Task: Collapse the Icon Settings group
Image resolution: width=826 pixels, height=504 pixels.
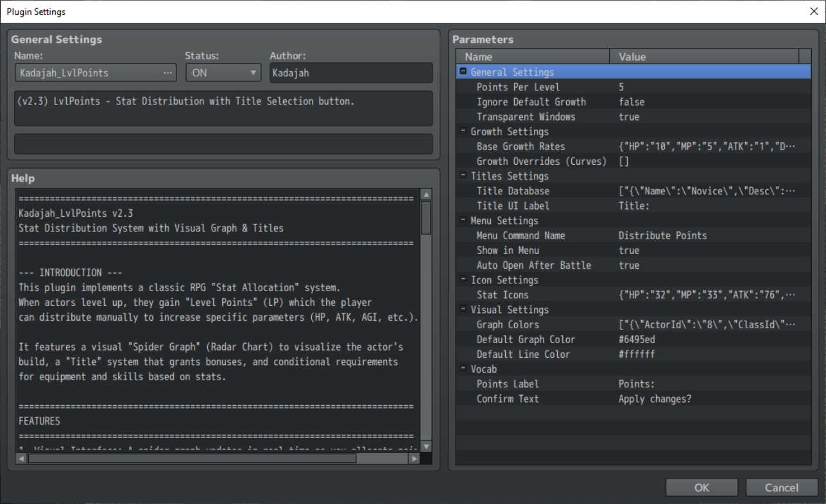Action: tap(463, 280)
